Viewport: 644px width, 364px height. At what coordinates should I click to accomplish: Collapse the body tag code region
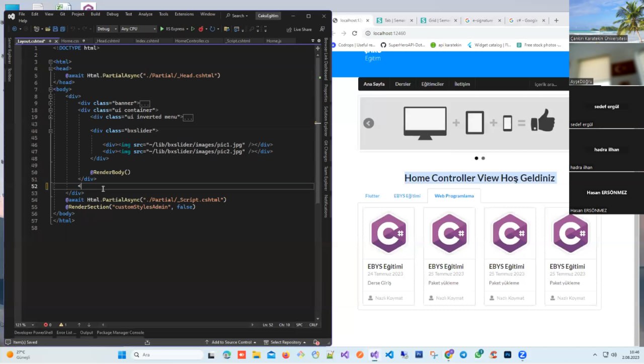pos(50,89)
